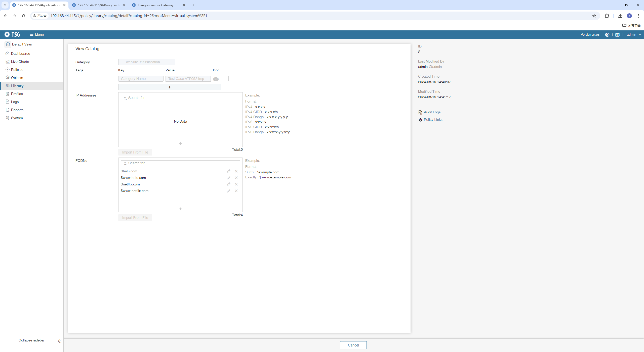Toggle the theme switch icon in header
This screenshot has height=352, width=644.
click(607, 35)
